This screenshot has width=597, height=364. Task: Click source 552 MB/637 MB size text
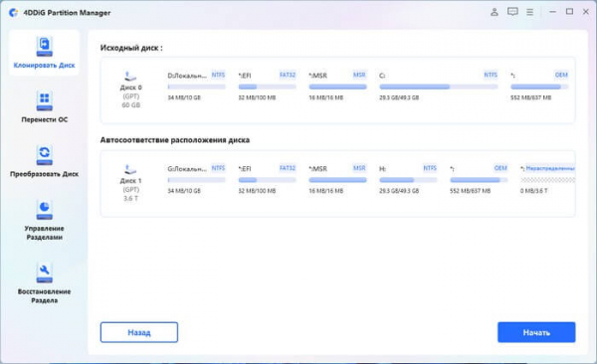530,97
